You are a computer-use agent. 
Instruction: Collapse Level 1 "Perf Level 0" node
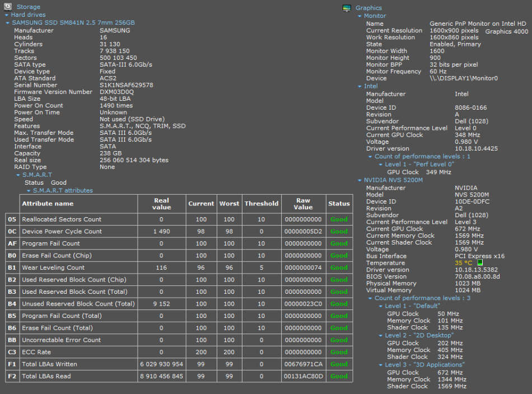coord(381,165)
